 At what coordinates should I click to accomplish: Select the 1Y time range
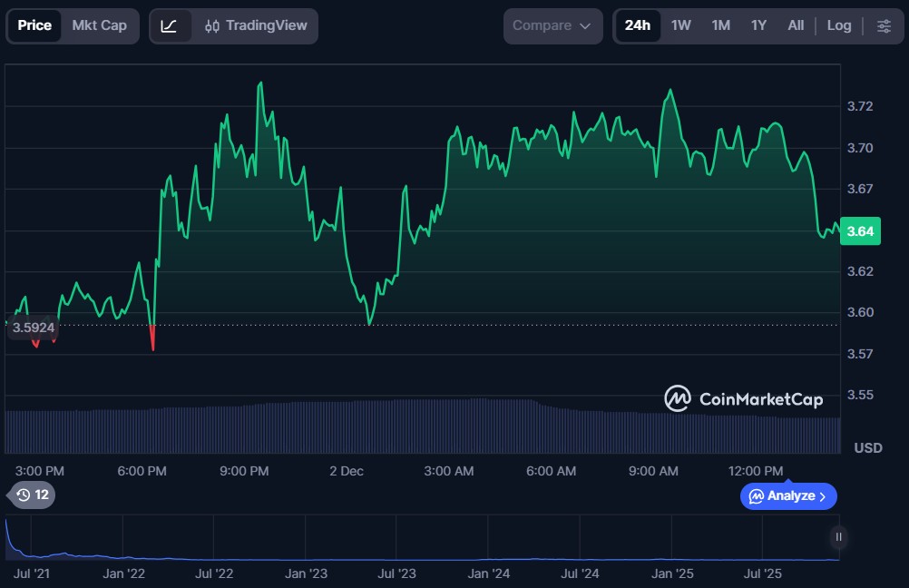tap(758, 25)
